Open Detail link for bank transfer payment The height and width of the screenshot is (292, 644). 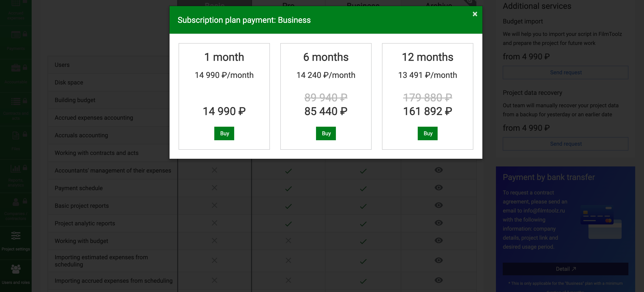566,269
